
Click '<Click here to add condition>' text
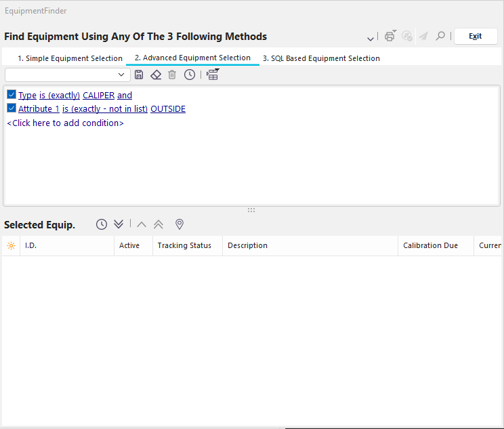pyautogui.click(x=65, y=123)
